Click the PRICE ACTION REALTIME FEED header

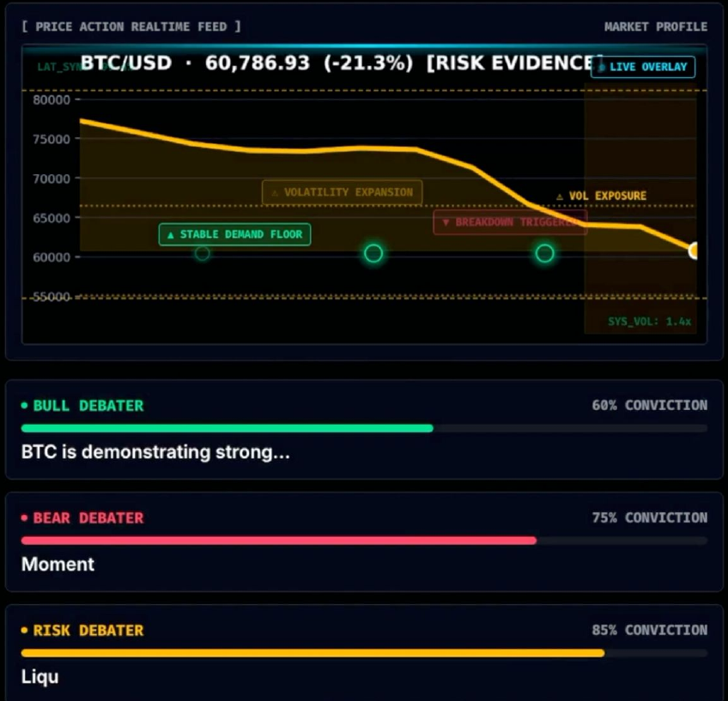click(x=131, y=27)
